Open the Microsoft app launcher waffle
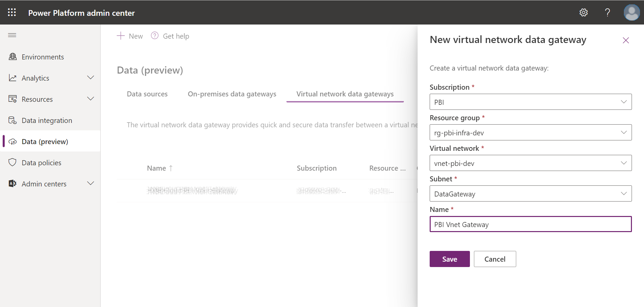 pyautogui.click(x=11, y=12)
